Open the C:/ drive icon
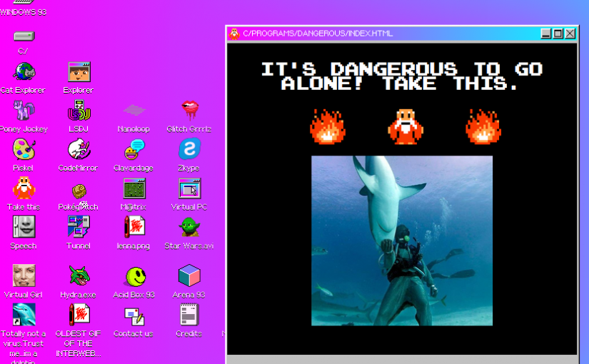 (x=24, y=36)
